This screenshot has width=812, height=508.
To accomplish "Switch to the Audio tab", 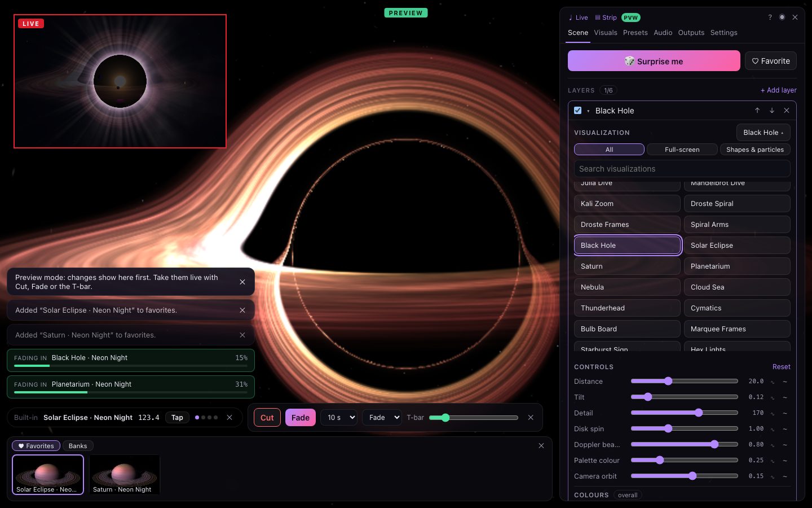I will (663, 33).
